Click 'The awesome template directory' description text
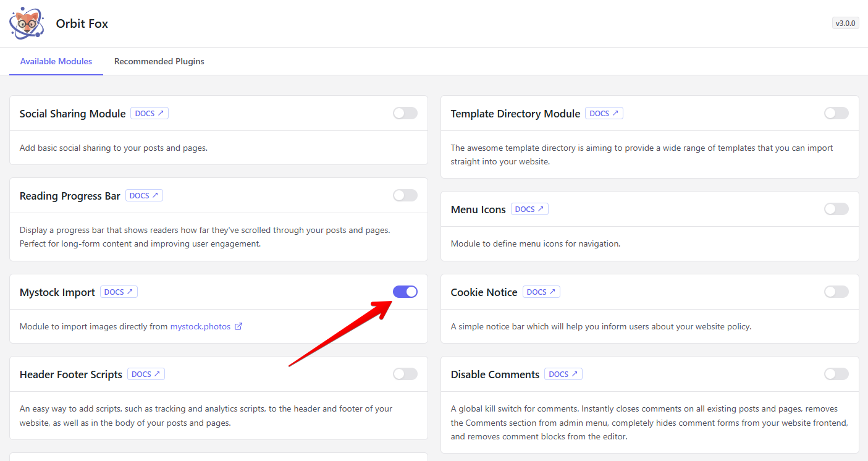868x461 pixels. click(x=642, y=154)
